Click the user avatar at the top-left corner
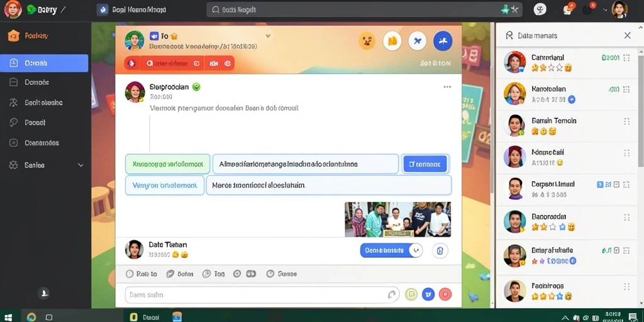Viewport: 644px width, 322px height. click(x=13, y=9)
